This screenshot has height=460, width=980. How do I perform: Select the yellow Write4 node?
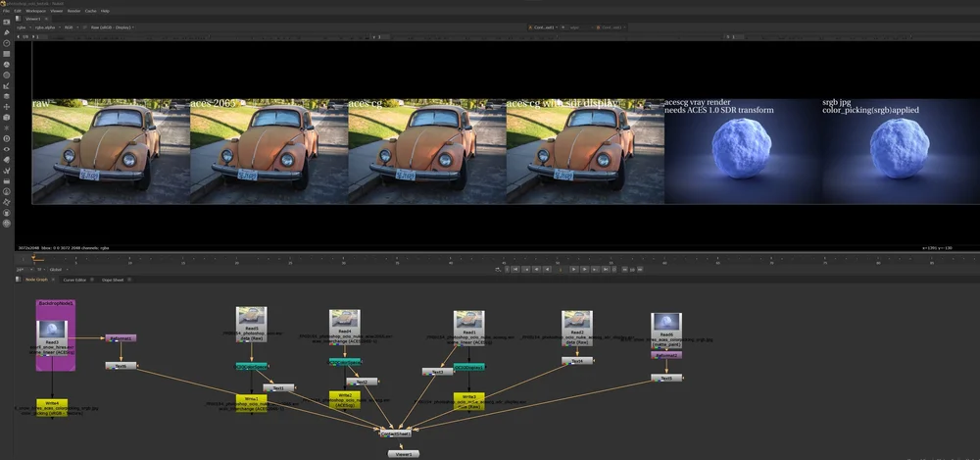click(50, 404)
